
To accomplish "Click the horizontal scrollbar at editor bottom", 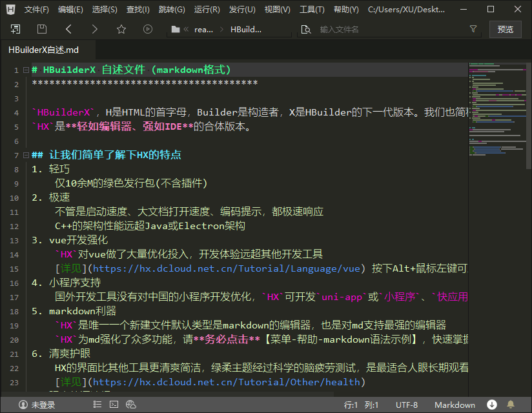I will pyautogui.click(x=167, y=394).
